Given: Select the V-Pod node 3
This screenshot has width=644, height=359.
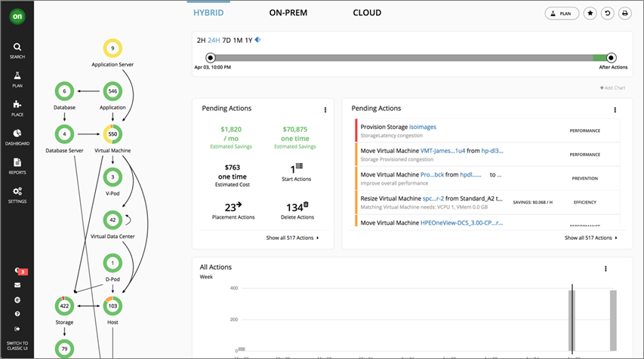Looking at the screenshot, I should 112,176.
